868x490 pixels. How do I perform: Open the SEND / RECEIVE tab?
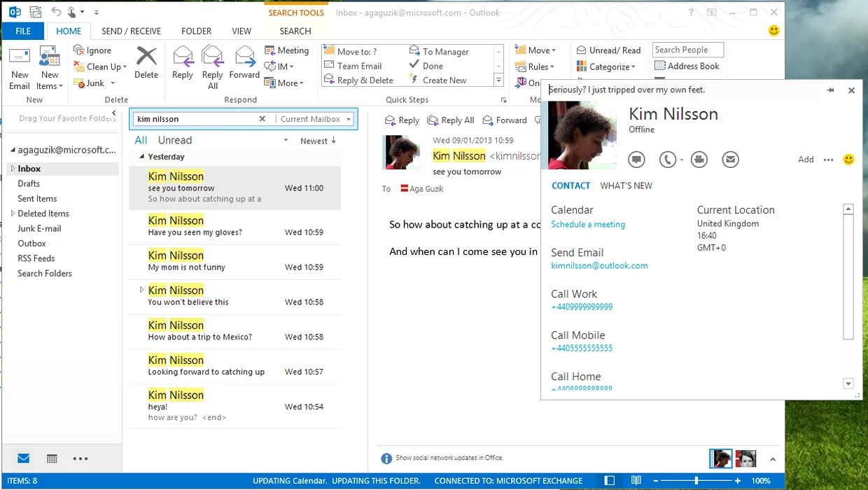(131, 31)
